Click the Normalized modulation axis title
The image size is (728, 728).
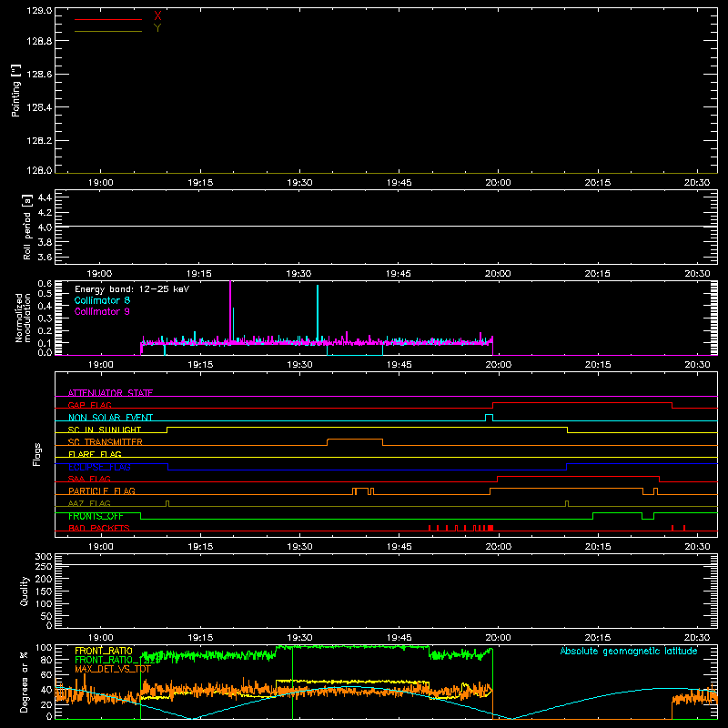point(23,318)
